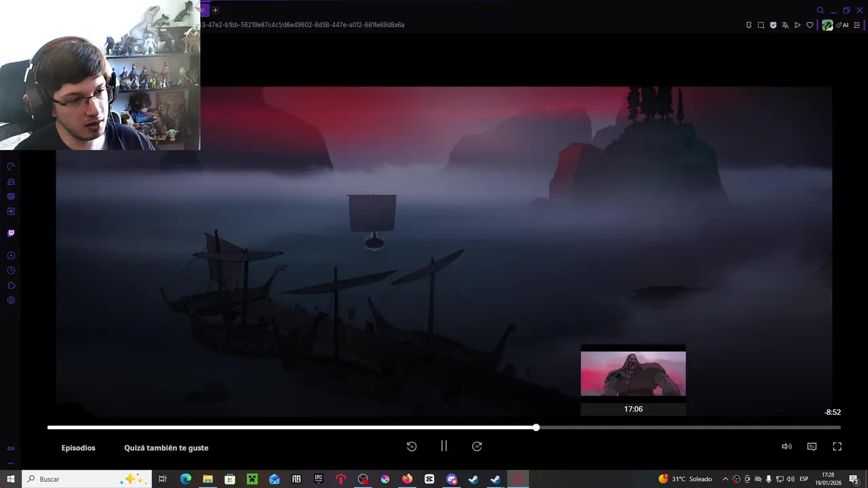Open the 31°C Soleado weather widget
Image resolution: width=868 pixels, height=488 pixels.
click(685, 479)
